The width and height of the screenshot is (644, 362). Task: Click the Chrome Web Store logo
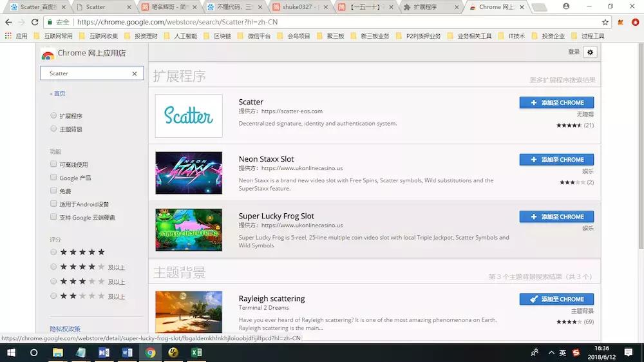[x=48, y=54]
